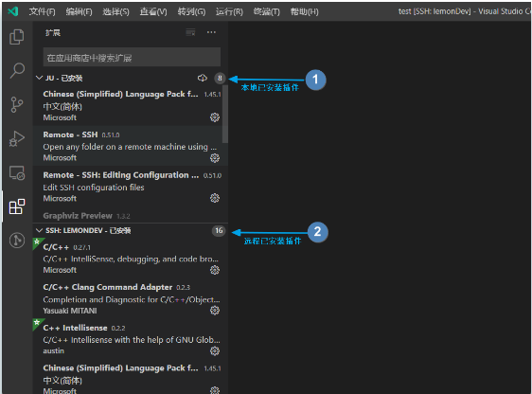532x394 pixels.
Task: Click the austin publisher name
Action: pyautogui.click(x=54, y=350)
